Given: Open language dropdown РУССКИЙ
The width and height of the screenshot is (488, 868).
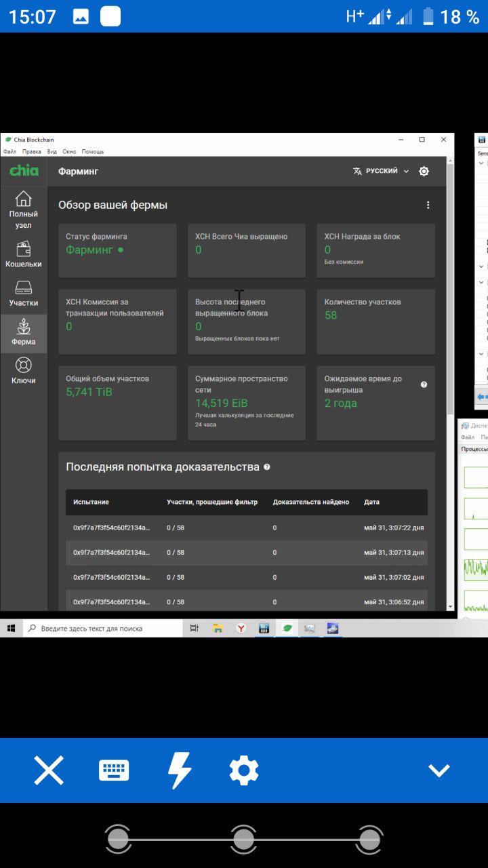Looking at the screenshot, I should (381, 172).
